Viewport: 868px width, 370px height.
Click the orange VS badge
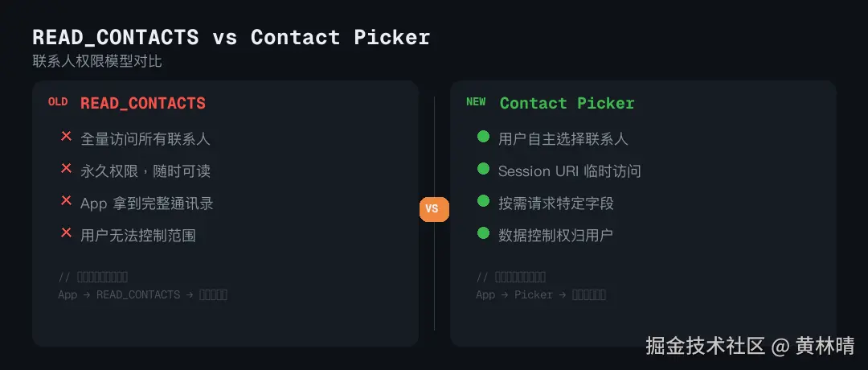tap(434, 209)
